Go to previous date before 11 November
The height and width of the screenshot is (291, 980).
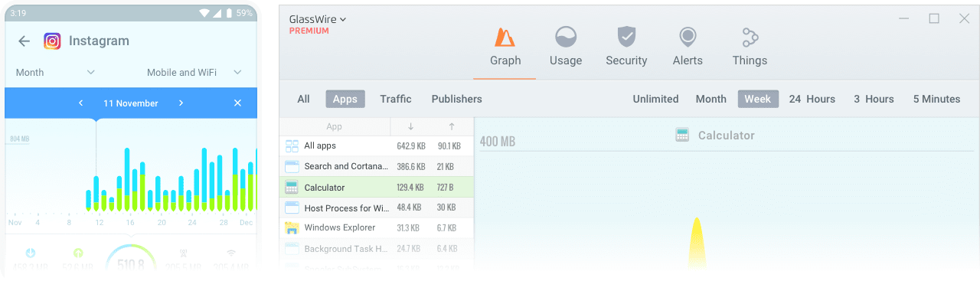(80, 103)
